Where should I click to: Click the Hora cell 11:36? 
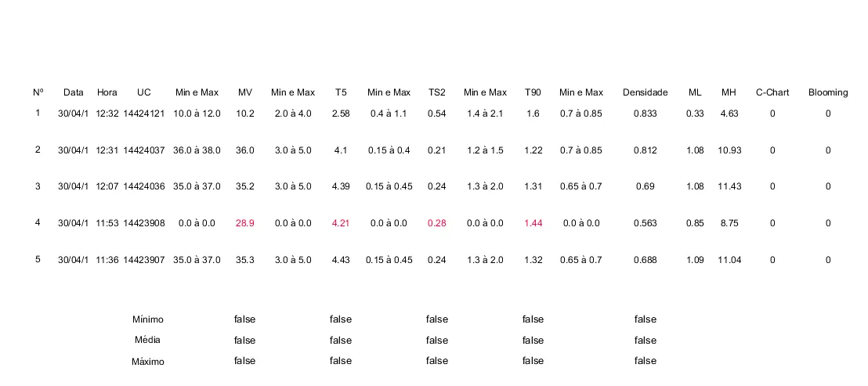click(107, 260)
